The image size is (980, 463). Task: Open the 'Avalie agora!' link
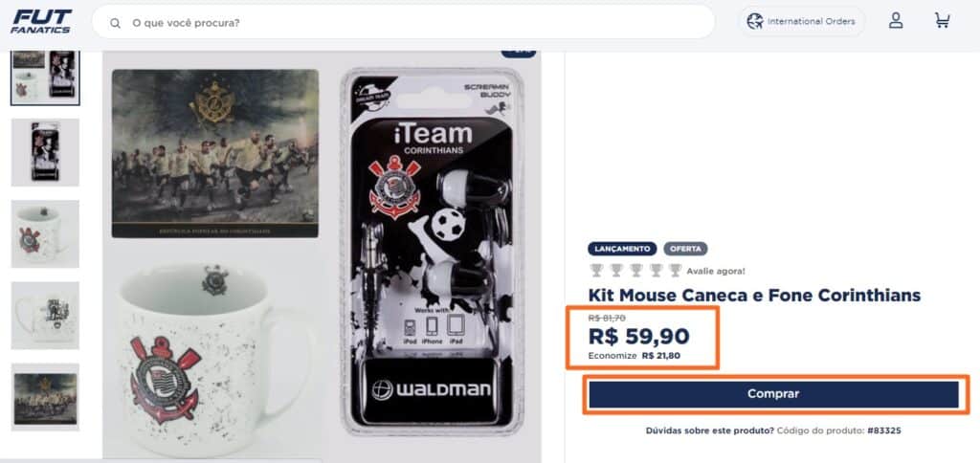click(x=716, y=271)
